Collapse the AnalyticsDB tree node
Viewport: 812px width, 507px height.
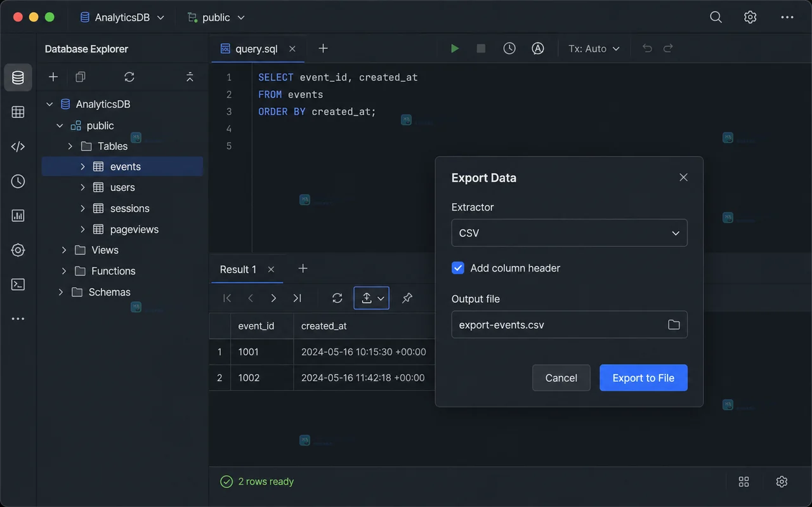tap(50, 104)
